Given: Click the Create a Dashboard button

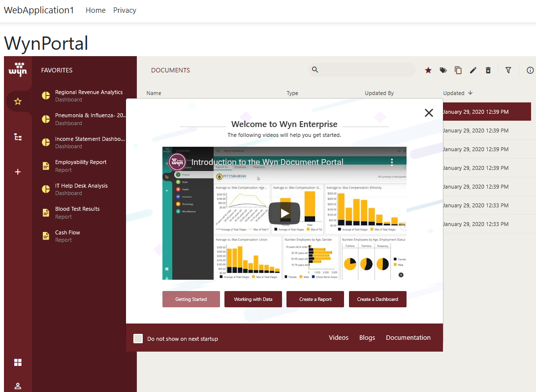Looking at the screenshot, I should pyautogui.click(x=378, y=299).
